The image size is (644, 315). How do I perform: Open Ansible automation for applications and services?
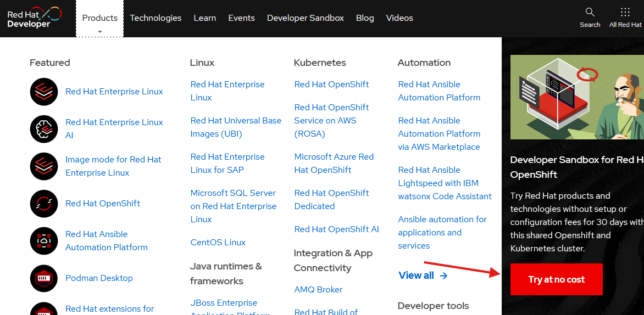coord(442,233)
